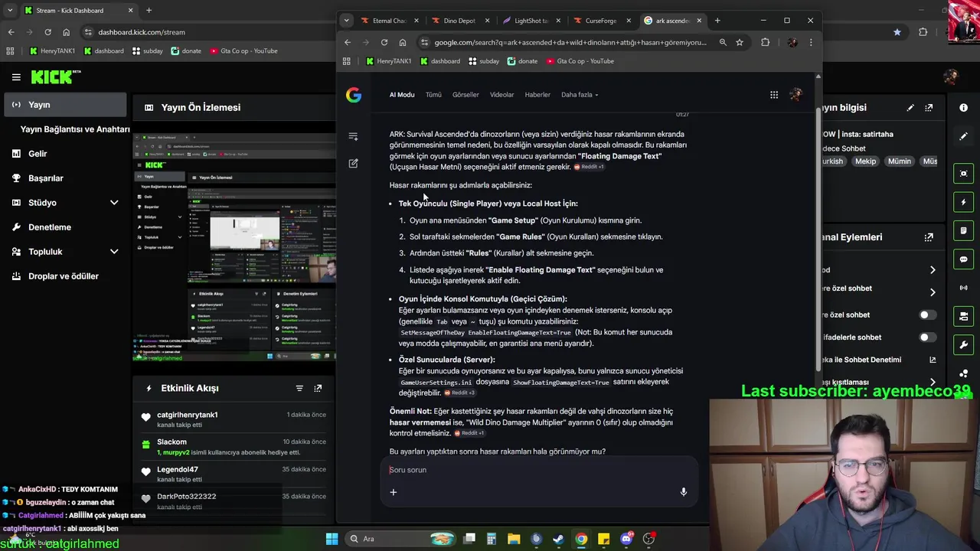Open the Kick hamburger menu
980x551 pixels.
[x=16, y=77]
